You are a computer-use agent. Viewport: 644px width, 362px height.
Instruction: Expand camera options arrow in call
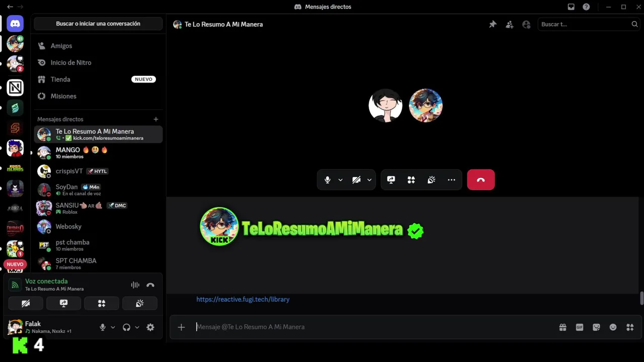point(369,180)
